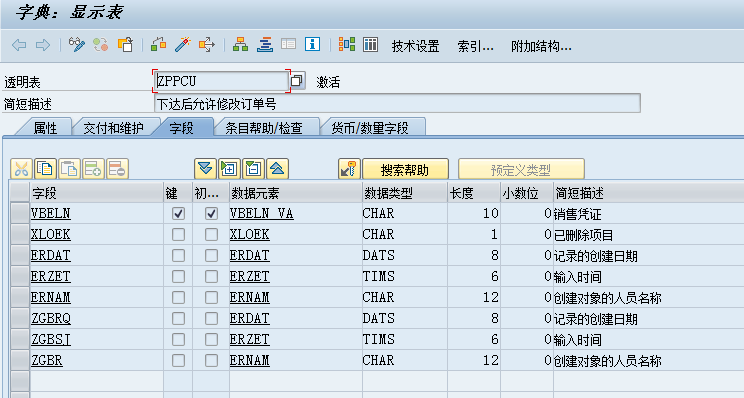
Task: Click the ZPPCU table name field
Action: click(222, 81)
